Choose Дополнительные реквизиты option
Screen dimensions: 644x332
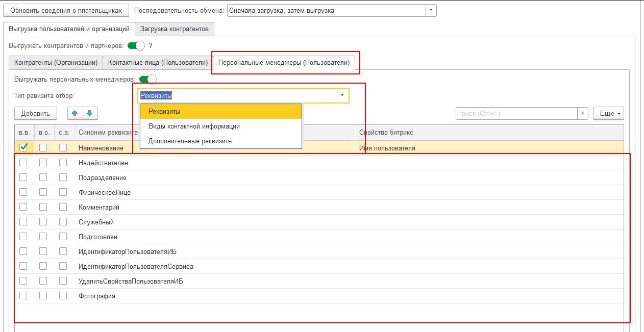point(190,141)
